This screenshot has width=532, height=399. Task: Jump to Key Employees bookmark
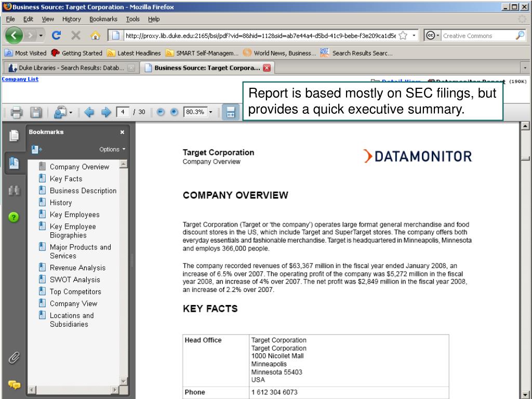[x=75, y=215]
